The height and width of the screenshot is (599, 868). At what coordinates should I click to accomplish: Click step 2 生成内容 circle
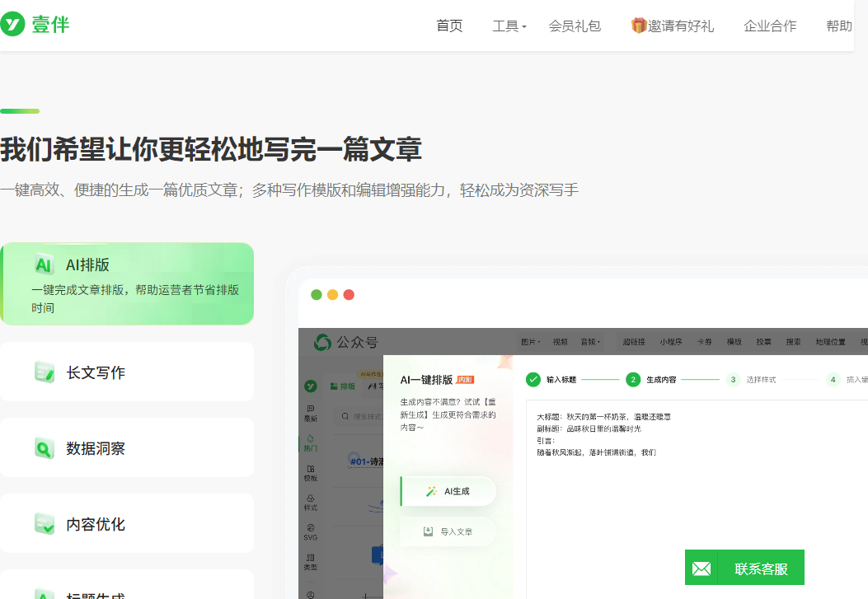coord(633,380)
